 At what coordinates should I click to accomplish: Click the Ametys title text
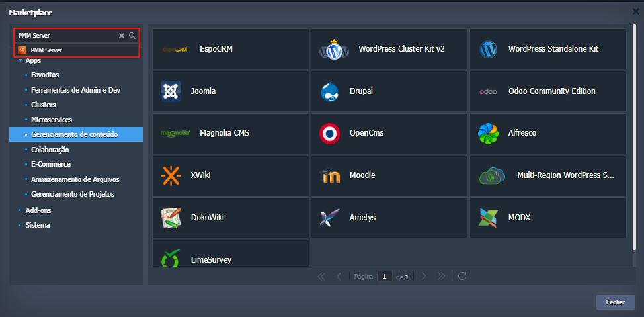point(362,218)
